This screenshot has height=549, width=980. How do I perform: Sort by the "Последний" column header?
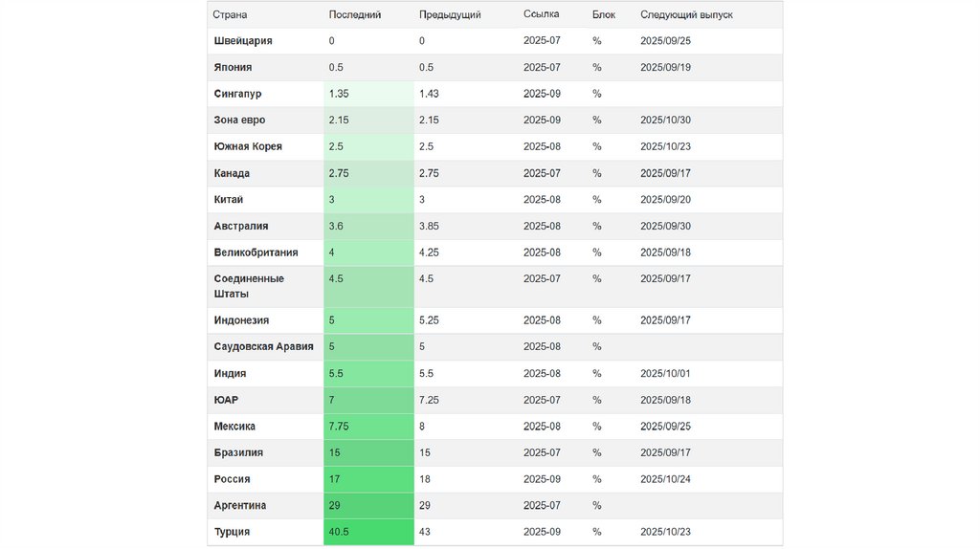[x=355, y=15]
